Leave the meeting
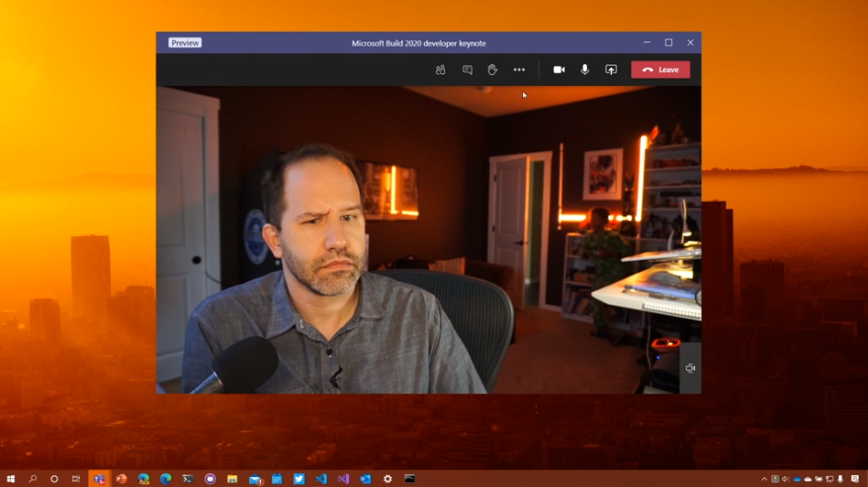The width and height of the screenshot is (868, 487). pos(660,70)
